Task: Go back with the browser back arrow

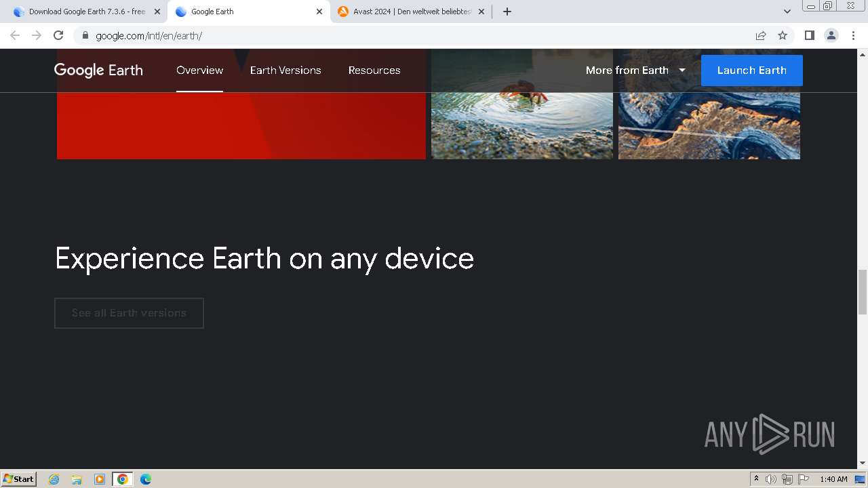Action: pyautogui.click(x=15, y=35)
